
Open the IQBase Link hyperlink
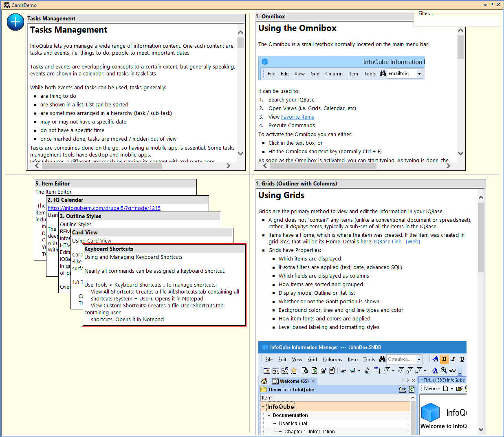tap(387, 242)
